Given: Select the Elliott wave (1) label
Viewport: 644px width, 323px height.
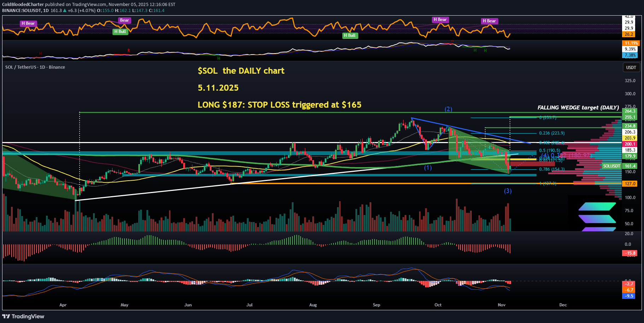Looking at the screenshot, I should 428,168.
